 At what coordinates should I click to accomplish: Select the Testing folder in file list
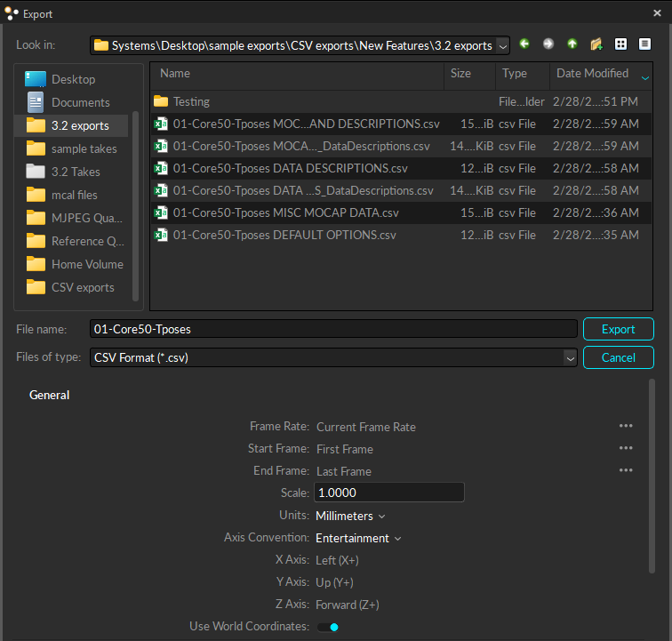(191, 101)
